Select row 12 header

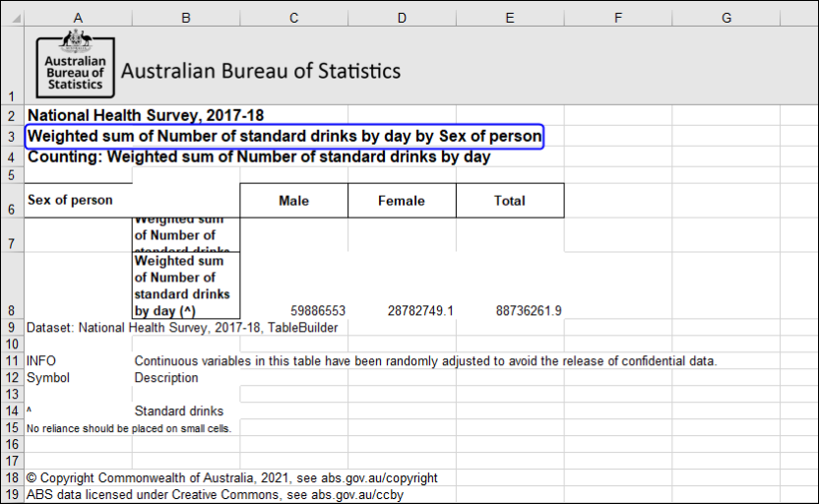[12, 378]
